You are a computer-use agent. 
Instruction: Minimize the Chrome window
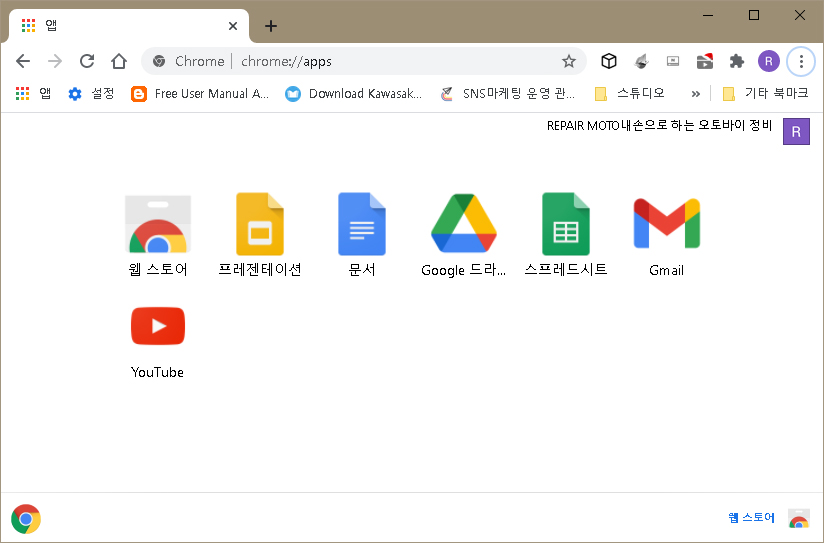click(708, 15)
